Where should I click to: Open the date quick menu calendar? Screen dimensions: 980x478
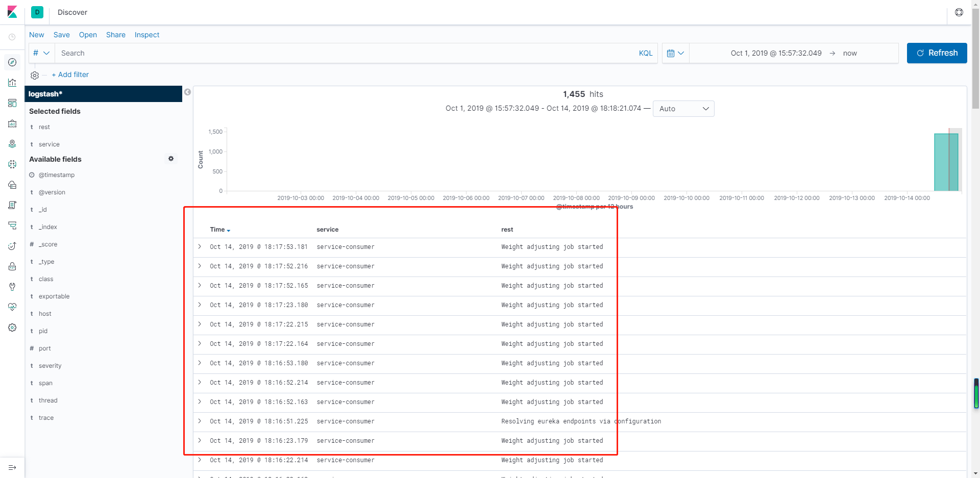675,53
